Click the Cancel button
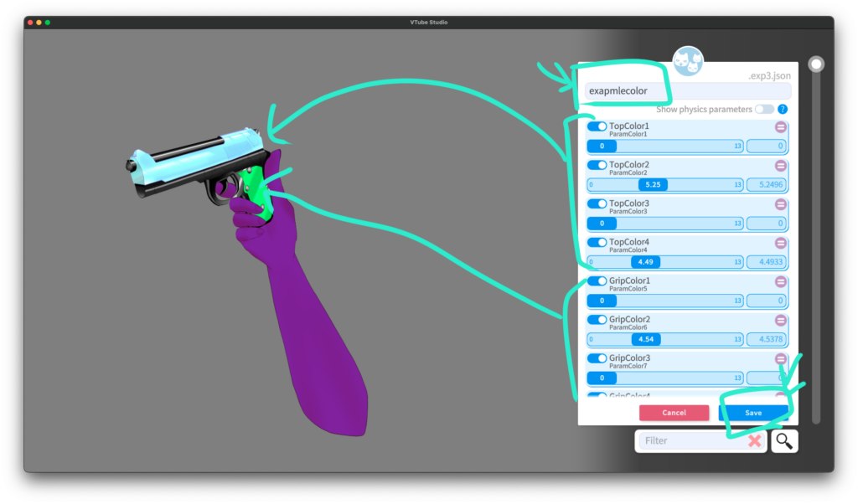 tap(674, 413)
